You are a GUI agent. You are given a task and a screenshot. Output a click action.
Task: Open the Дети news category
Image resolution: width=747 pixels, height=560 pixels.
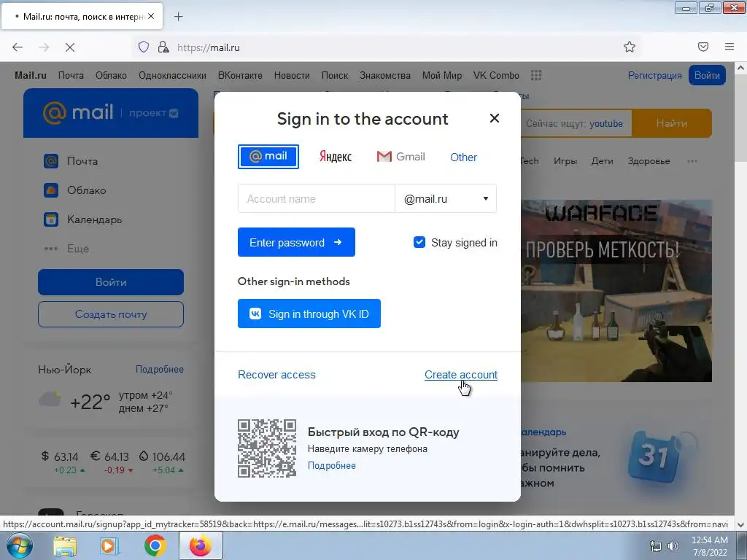(602, 161)
